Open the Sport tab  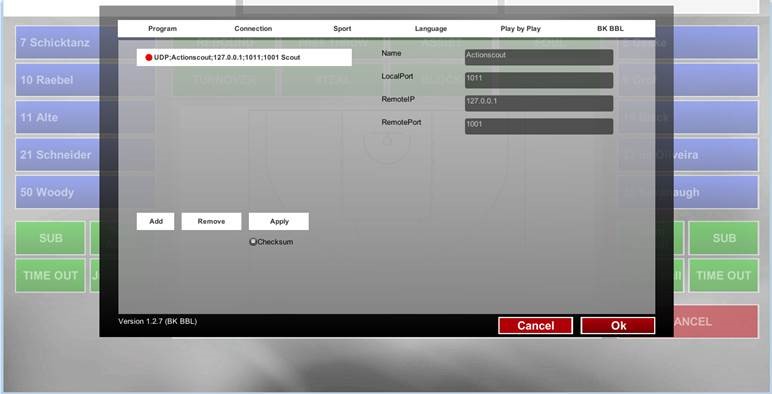[x=342, y=29]
